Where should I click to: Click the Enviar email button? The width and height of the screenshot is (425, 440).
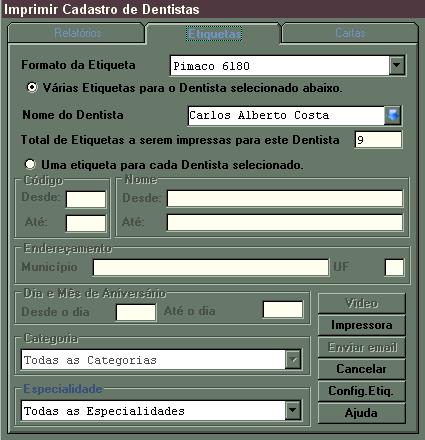pyautogui.click(x=362, y=347)
